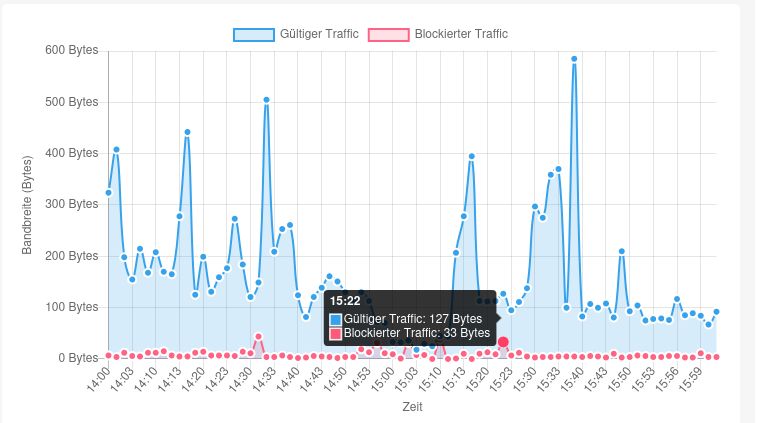
Task: Click the blue peak near 395 Bytes at 15:13
Action: tap(471, 156)
